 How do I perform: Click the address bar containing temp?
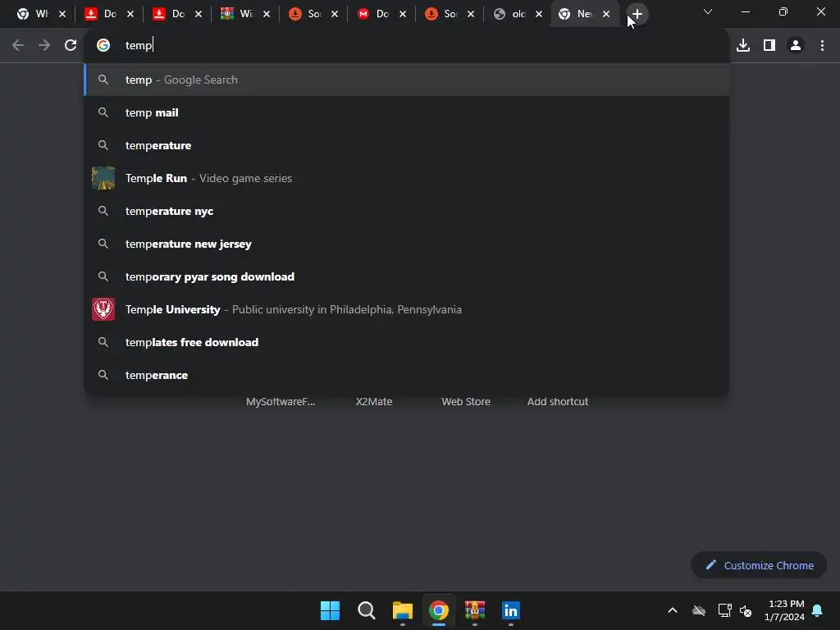point(407,46)
